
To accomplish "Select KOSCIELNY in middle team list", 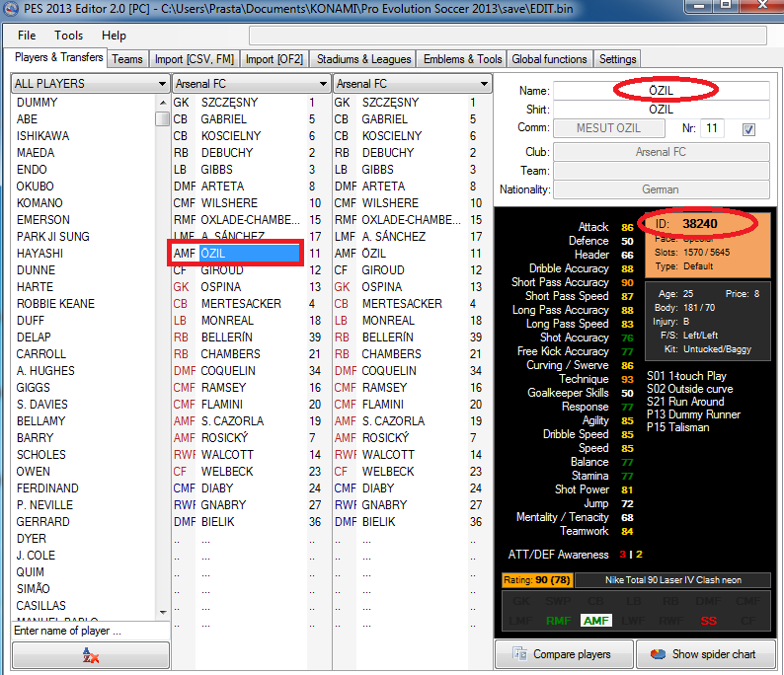I will (231, 136).
